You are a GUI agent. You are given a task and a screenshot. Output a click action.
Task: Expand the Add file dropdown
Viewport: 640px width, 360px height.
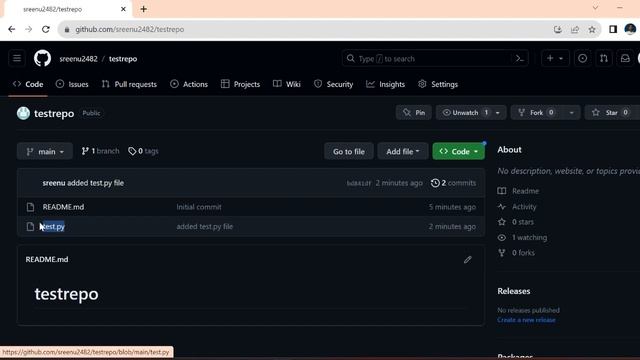click(x=403, y=151)
